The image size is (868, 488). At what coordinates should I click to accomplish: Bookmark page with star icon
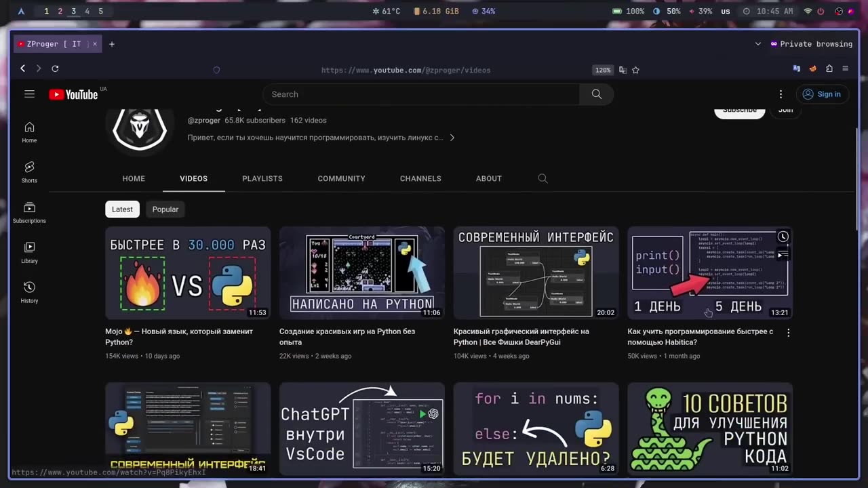point(635,70)
